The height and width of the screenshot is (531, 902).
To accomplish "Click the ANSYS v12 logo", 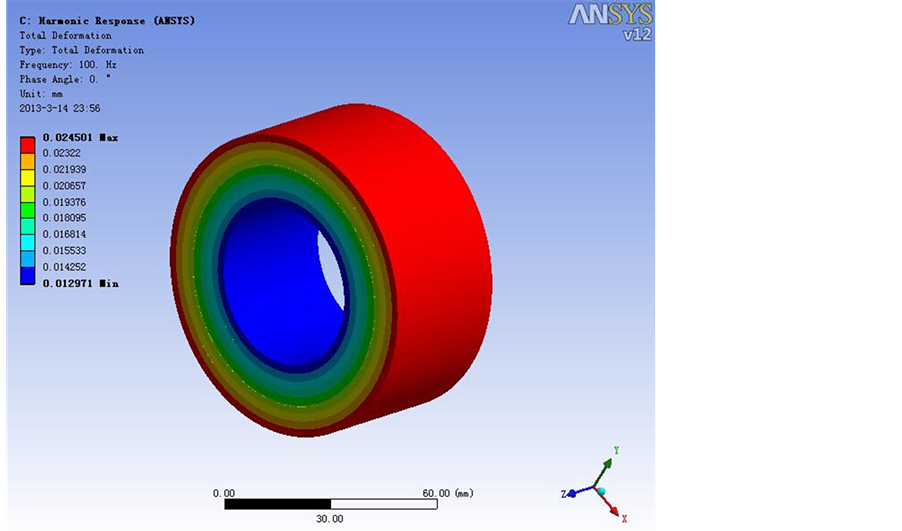I will click(x=611, y=21).
